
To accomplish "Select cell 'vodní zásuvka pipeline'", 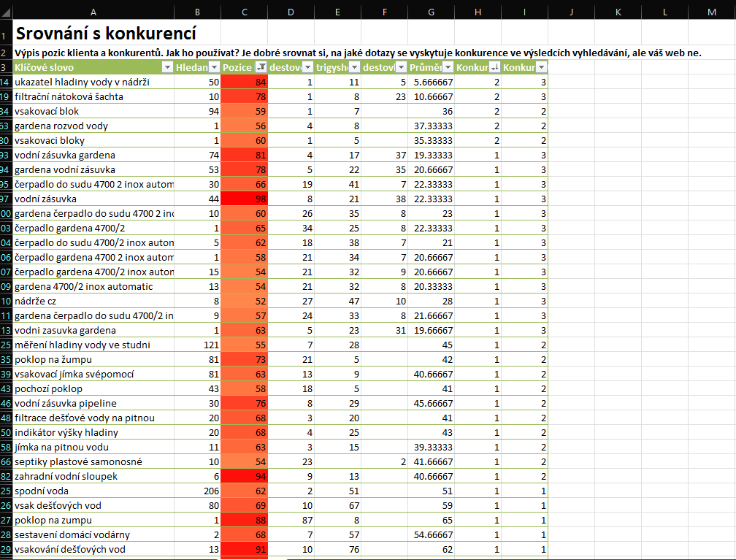I will (x=93, y=403).
